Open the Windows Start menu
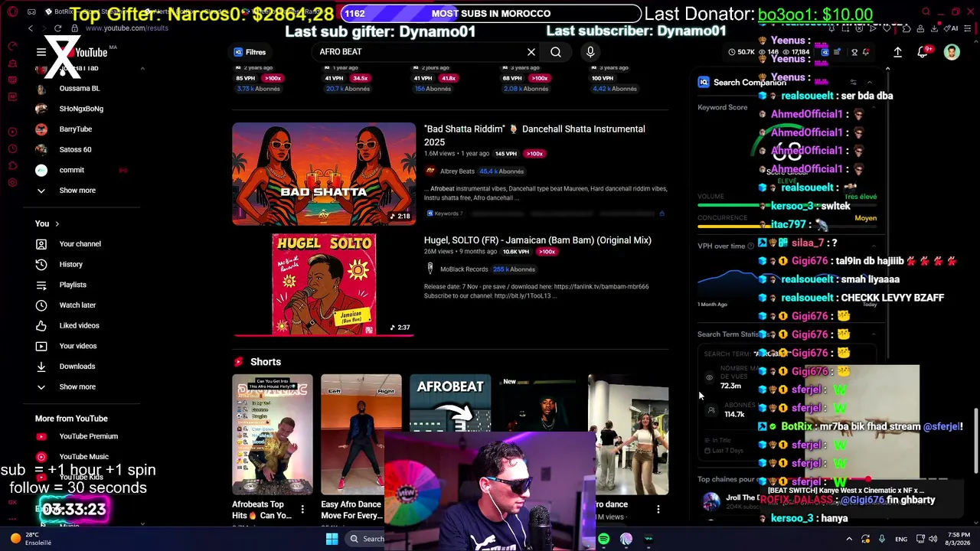 click(332, 539)
